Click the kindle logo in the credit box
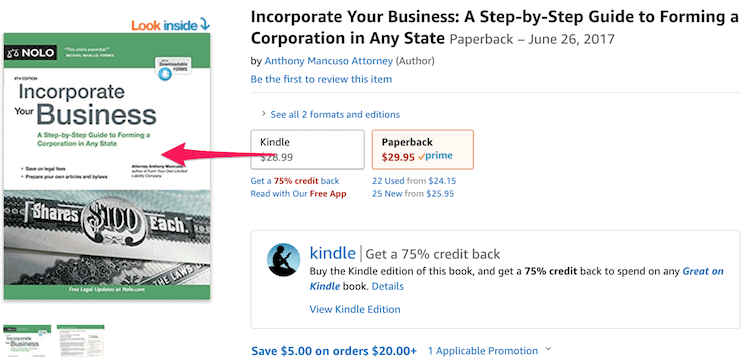 [332, 252]
